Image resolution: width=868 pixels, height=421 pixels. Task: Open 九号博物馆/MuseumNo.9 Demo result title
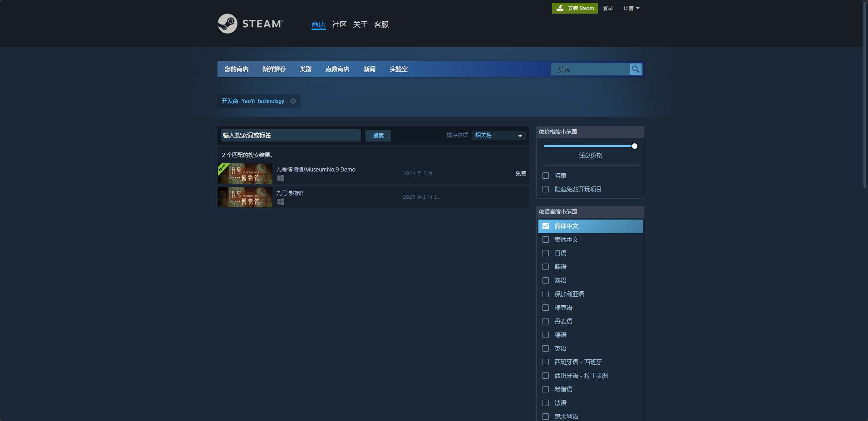(x=316, y=170)
